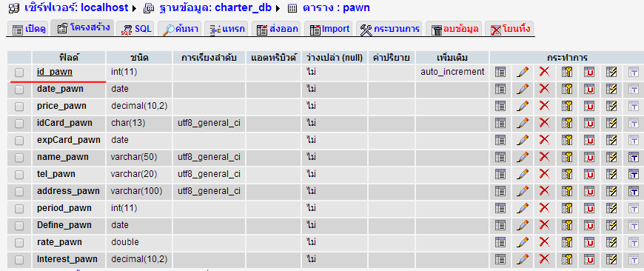Click fulltext icon in tel_pawn row
644x271 pixels.
tap(634, 175)
